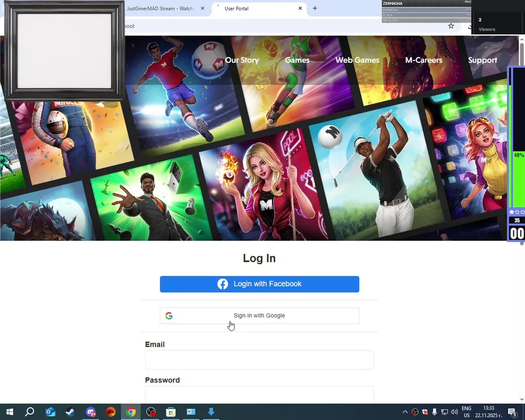
Task: Select the User Portal tab
Action: click(258, 9)
